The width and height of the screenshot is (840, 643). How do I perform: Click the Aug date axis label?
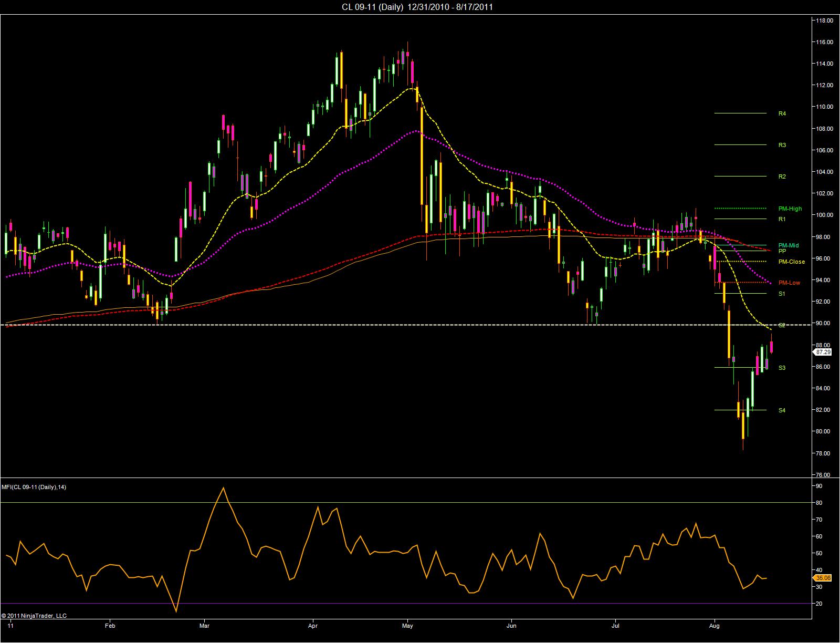pyautogui.click(x=715, y=626)
